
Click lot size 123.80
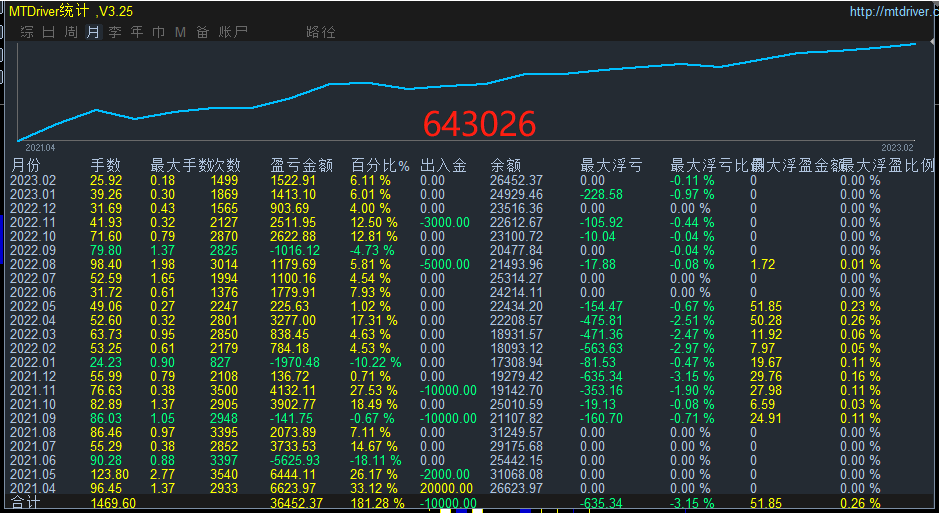click(x=110, y=475)
